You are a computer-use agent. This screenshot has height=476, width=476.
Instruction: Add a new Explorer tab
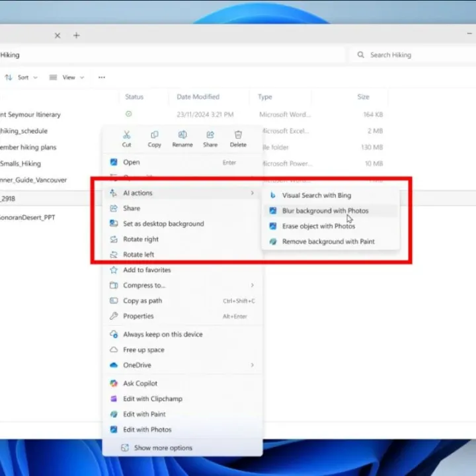(x=76, y=36)
